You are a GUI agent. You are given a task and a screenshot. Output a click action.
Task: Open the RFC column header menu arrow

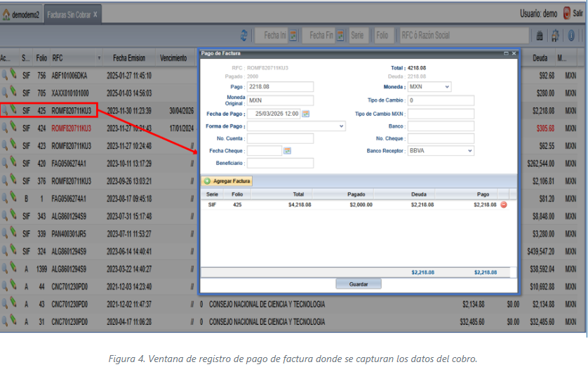coord(99,58)
